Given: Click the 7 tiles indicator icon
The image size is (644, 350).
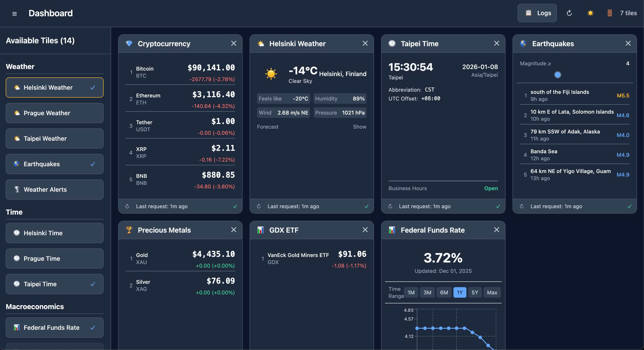Looking at the screenshot, I should (610, 13).
